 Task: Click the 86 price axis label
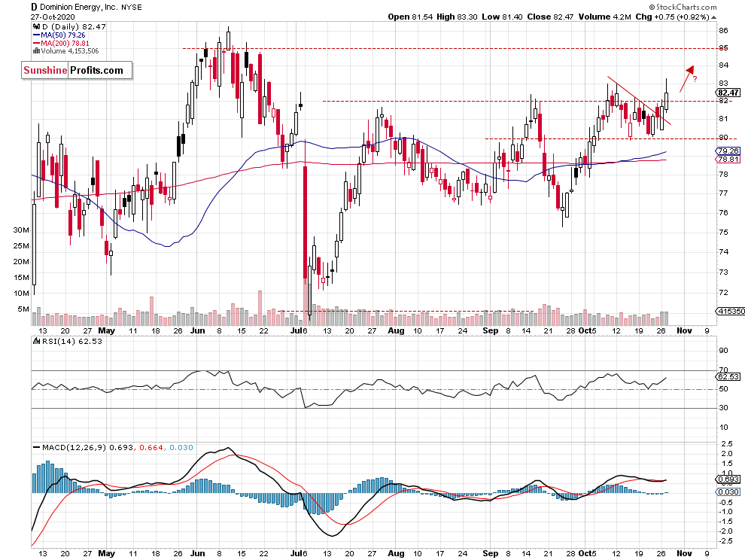click(723, 30)
